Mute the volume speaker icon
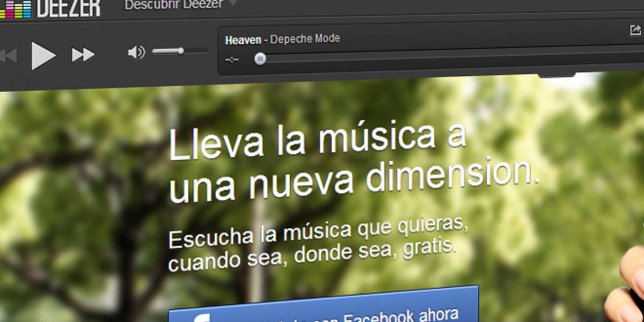Image resolution: width=644 pixels, height=322 pixels. (136, 52)
